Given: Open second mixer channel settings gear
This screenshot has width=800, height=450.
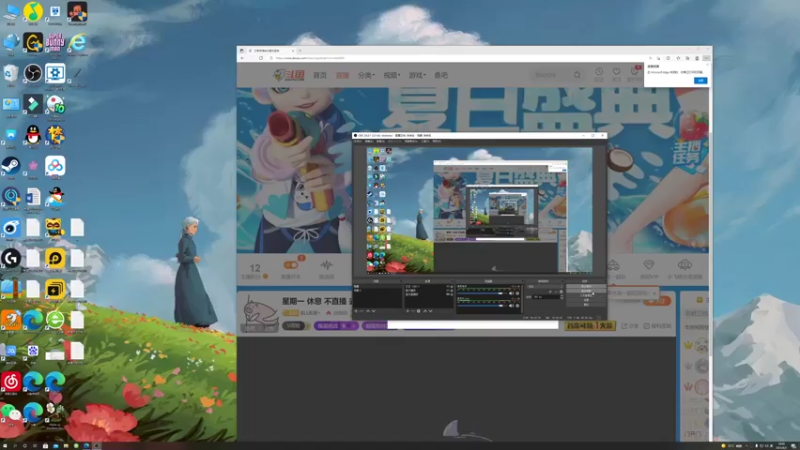Looking at the screenshot, I should point(517,306).
